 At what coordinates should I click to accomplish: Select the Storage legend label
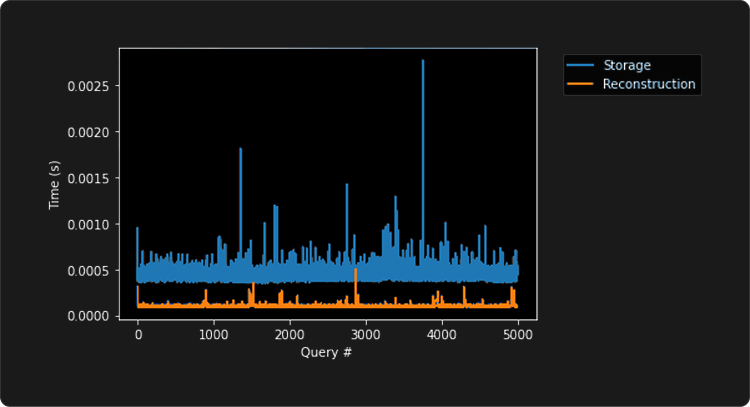[x=627, y=66]
